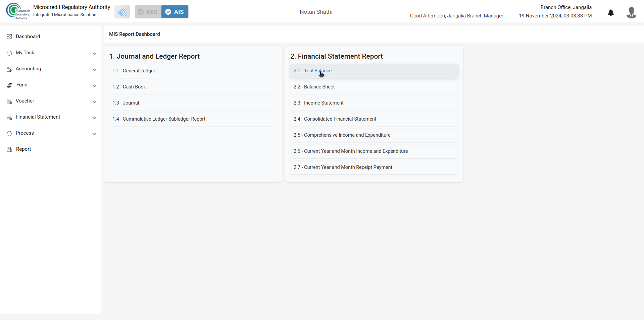Open 2.2 - Balance Sheet report
Viewport: 644px width, 320px height.
coord(374,87)
